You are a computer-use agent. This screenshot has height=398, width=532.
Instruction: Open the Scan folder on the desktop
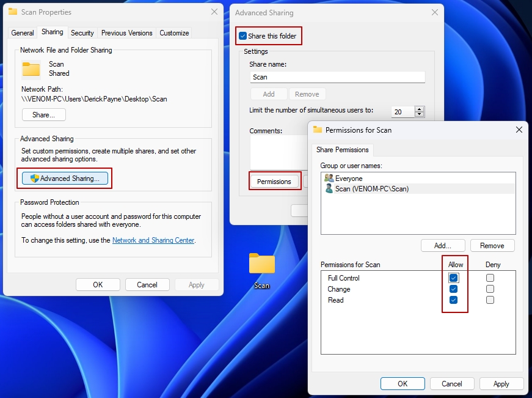click(x=261, y=263)
